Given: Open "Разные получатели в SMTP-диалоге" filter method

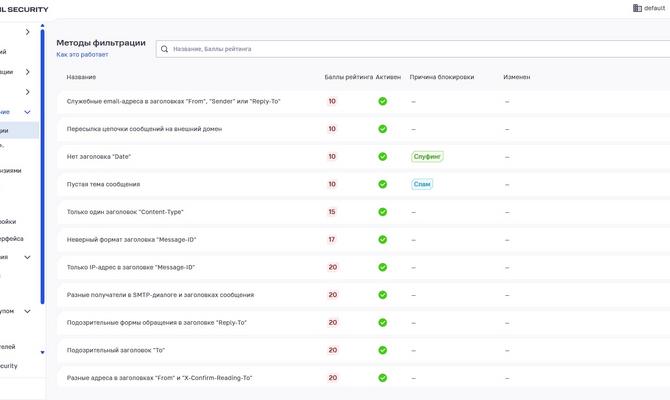Looking at the screenshot, I should coord(160,295).
